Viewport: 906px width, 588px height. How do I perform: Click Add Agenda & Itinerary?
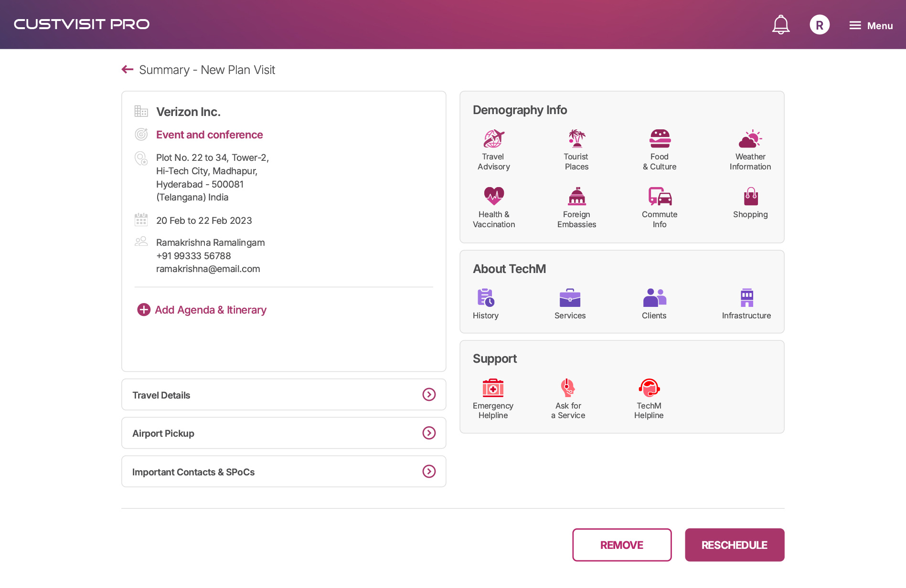202,310
